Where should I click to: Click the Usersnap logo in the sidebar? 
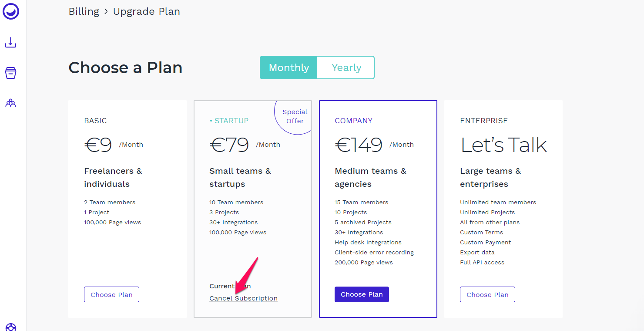[x=11, y=11]
